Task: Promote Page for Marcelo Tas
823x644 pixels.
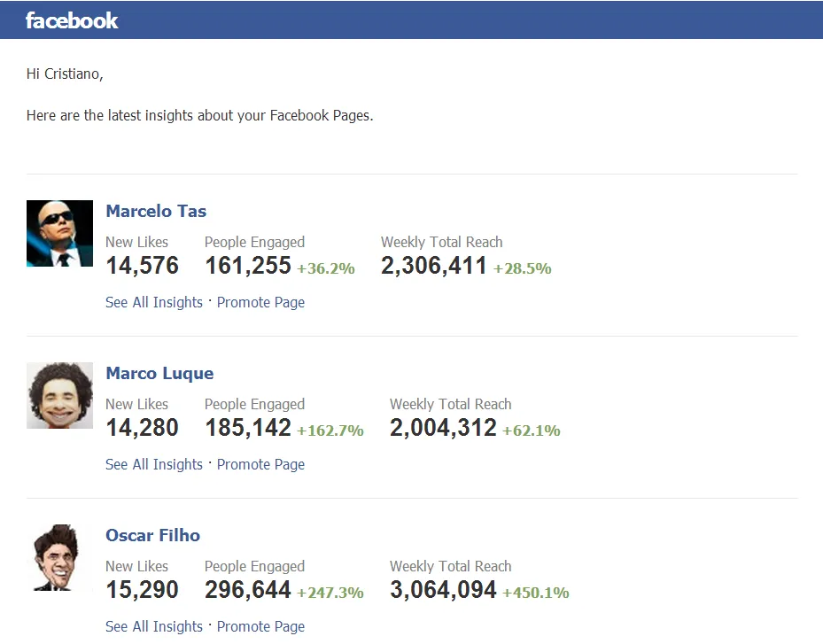Action: (260, 302)
